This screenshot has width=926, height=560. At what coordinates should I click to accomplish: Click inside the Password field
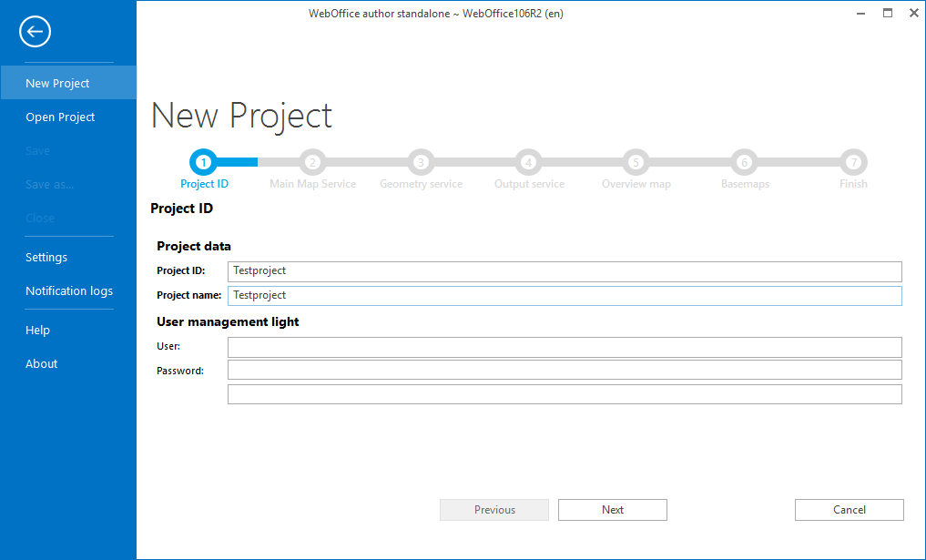(x=565, y=370)
